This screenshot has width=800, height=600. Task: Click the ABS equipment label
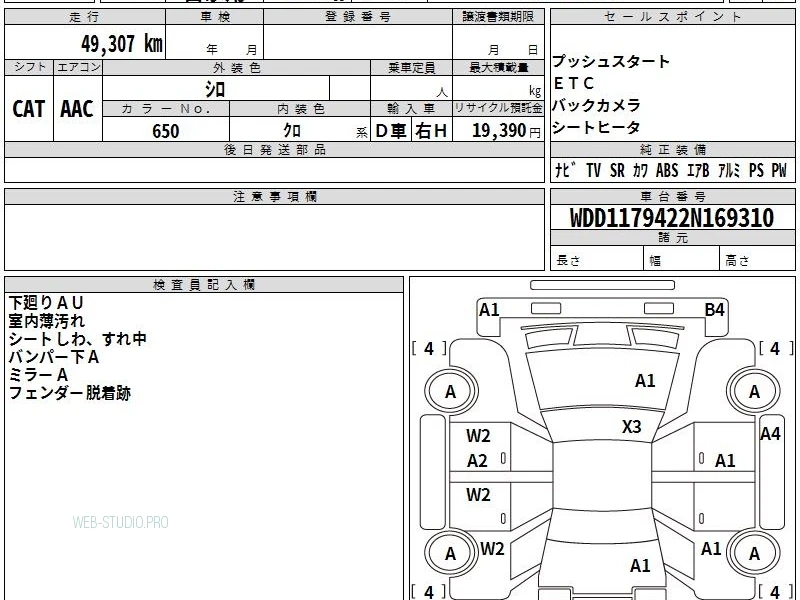pos(667,170)
